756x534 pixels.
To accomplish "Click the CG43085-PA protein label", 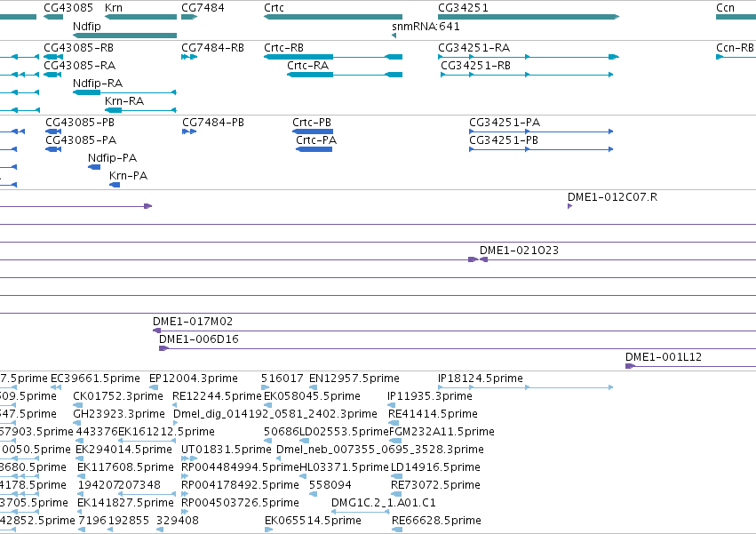I will click(81, 139).
